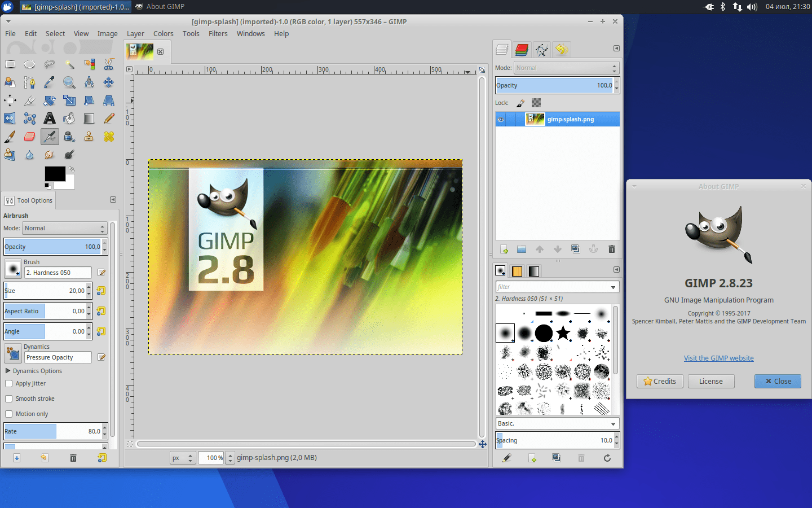
Task: Expand the Dynamics Options section
Action: coord(8,371)
